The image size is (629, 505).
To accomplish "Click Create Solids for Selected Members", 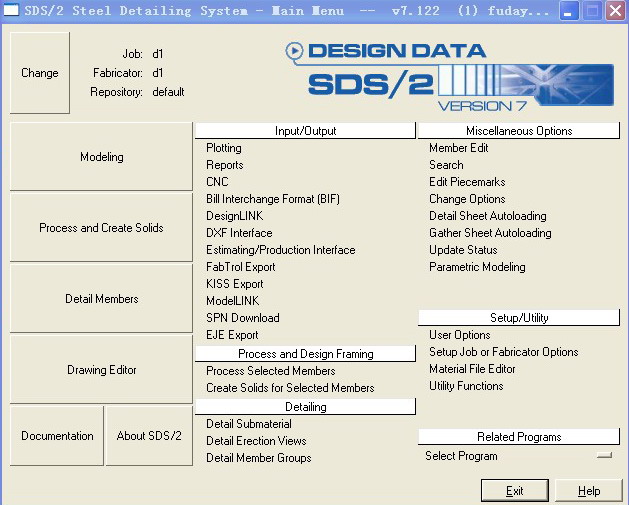I will [x=290, y=388].
